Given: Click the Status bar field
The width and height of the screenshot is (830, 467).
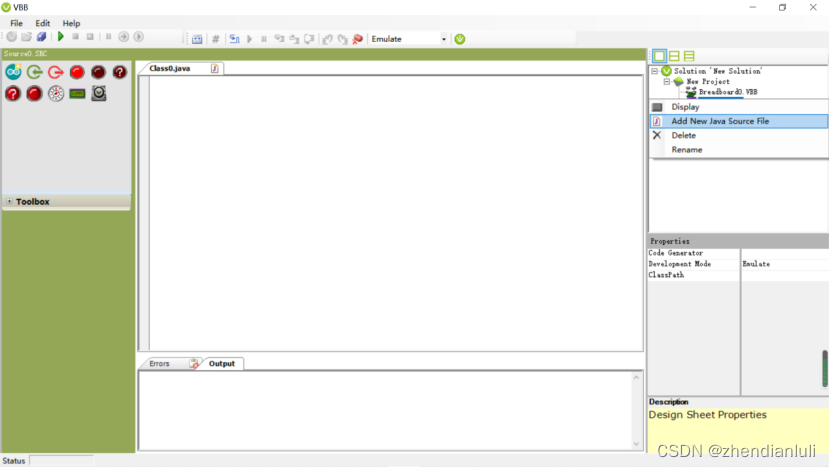Looking at the screenshot, I should (x=61, y=461).
